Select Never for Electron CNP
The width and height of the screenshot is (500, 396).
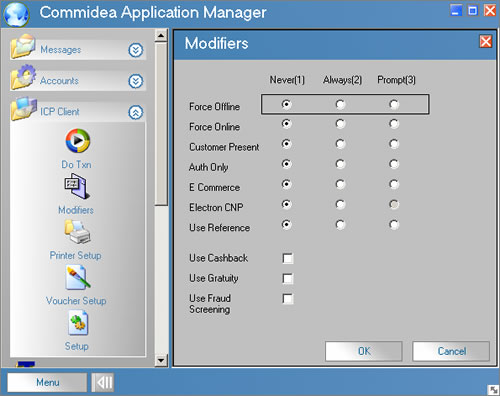(x=286, y=204)
